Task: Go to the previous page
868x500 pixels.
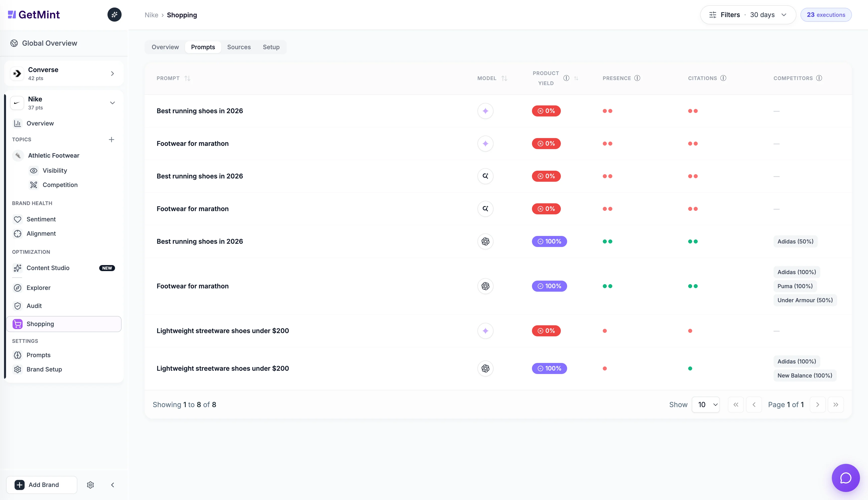Action: coord(754,405)
